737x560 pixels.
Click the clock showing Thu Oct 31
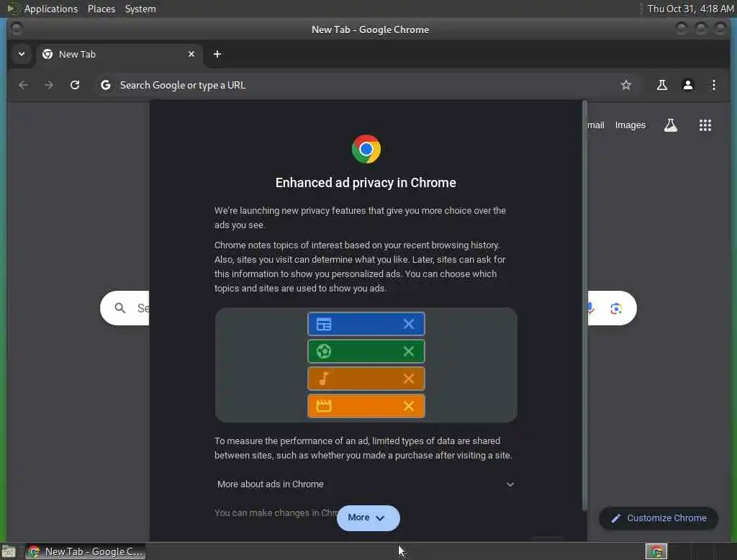[x=690, y=9]
